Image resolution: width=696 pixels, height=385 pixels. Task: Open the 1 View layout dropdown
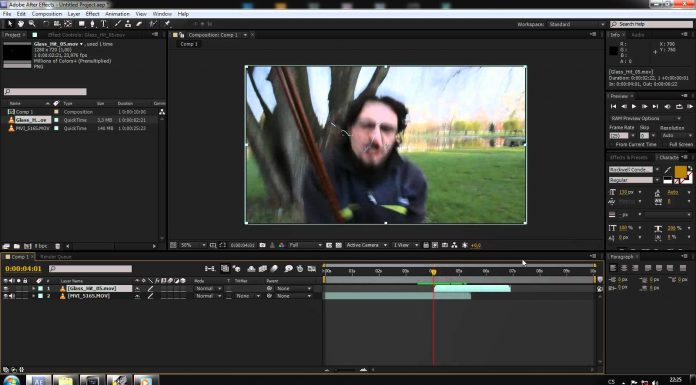[x=406, y=245]
